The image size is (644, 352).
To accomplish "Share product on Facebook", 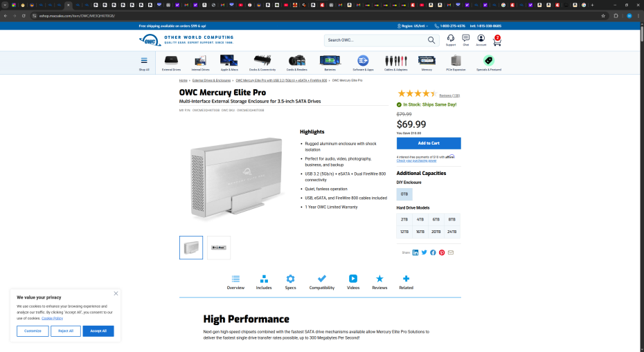I will click(x=433, y=252).
